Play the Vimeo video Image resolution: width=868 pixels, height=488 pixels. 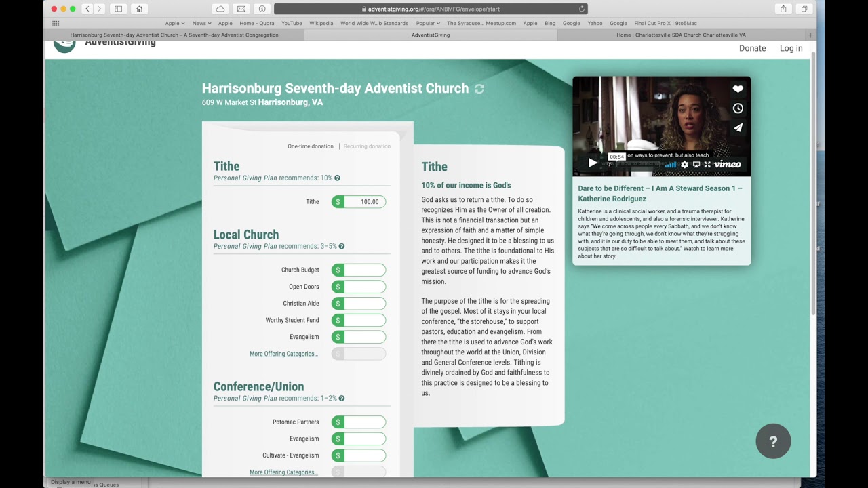coord(592,163)
